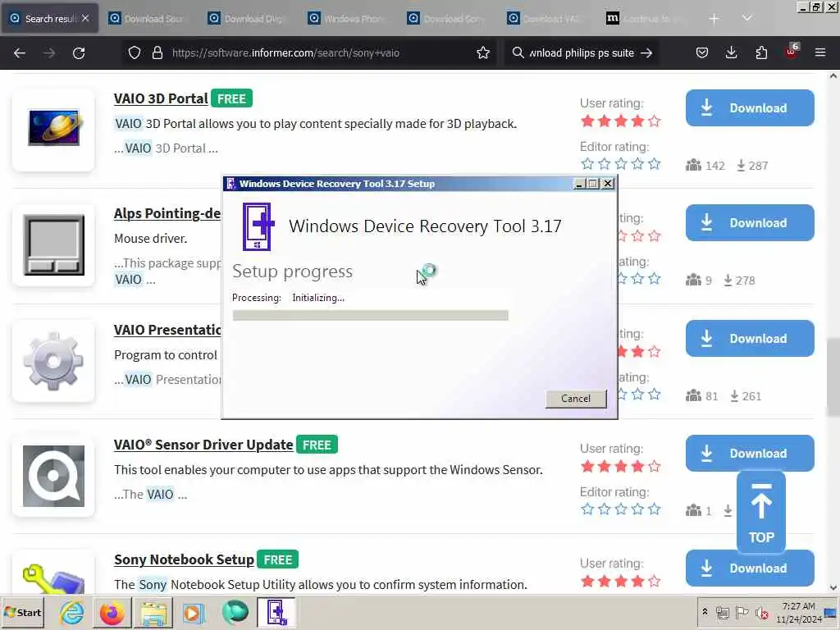Jump to top with the TOP arrow button
This screenshot has height=630, width=840.
pos(761,512)
